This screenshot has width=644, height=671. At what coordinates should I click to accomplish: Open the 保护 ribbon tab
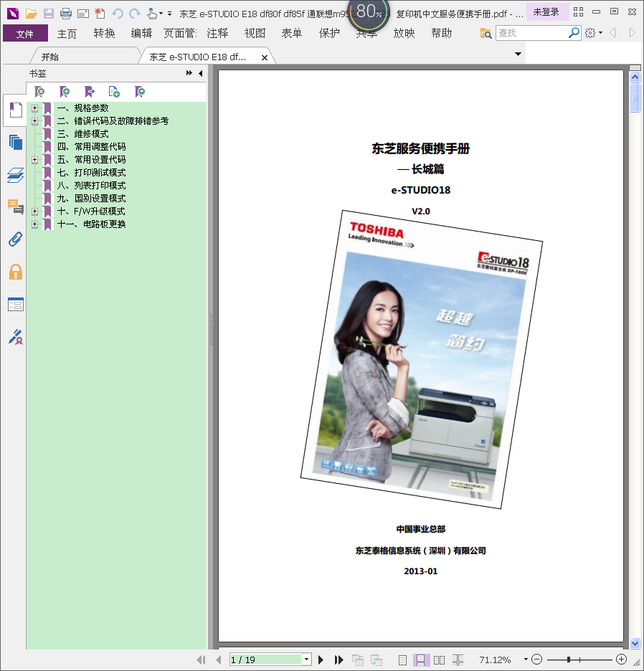[x=330, y=34]
